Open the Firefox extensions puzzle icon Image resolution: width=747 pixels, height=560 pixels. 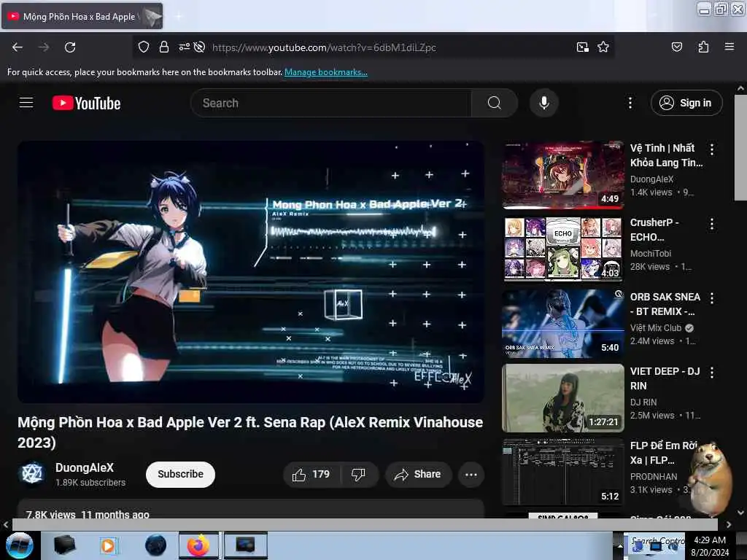(x=703, y=47)
